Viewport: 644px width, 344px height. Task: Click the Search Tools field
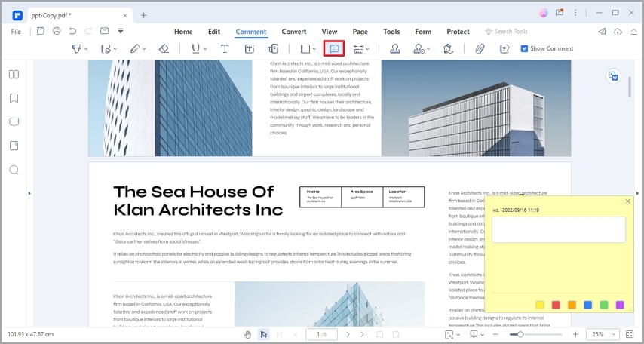pyautogui.click(x=507, y=32)
